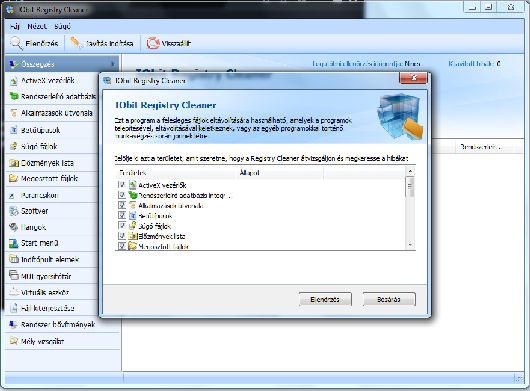Select MUI gyorsítótár icon in sidebar
Viewport: 530px width, 391px height.
pyautogui.click(x=14, y=275)
